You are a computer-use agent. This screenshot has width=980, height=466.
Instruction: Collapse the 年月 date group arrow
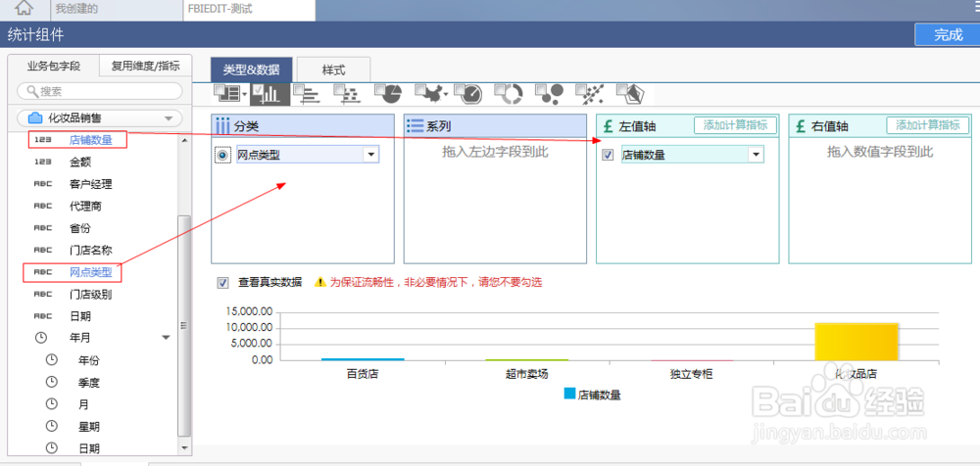click(166, 338)
